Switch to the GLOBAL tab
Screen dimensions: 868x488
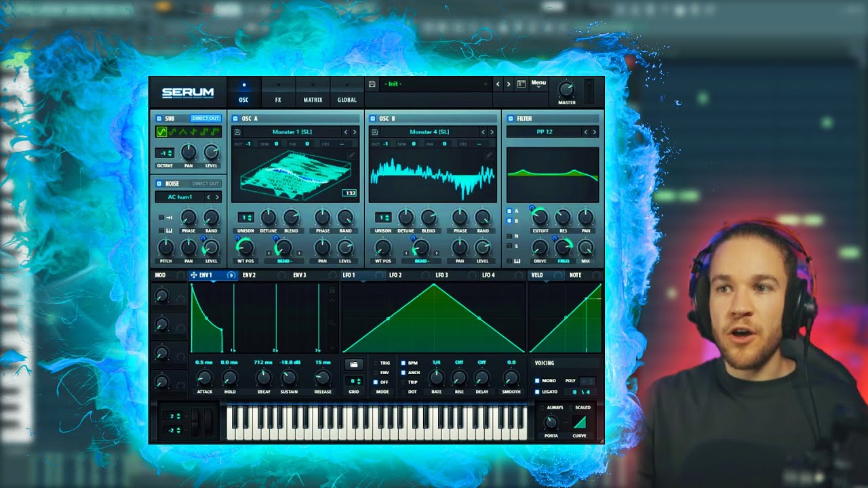[x=347, y=93]
